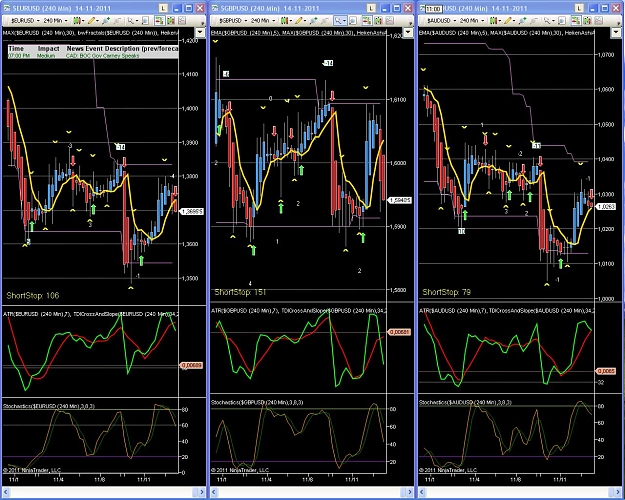Expand the toolbar overflow arrow in GBPUSD window

411,24
